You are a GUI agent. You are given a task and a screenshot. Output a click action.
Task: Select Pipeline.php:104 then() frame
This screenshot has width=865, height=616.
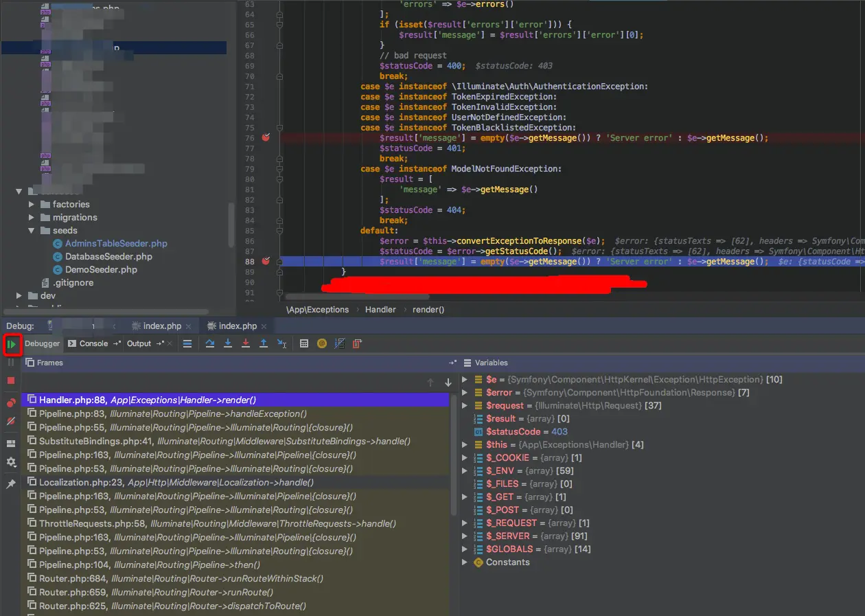[x=235, y=564]
